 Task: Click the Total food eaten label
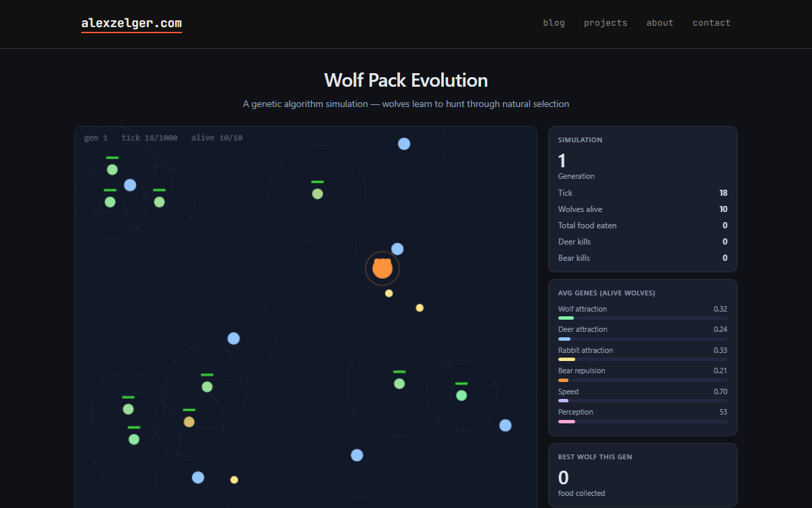pyautogui.click(x=587, y=226)
